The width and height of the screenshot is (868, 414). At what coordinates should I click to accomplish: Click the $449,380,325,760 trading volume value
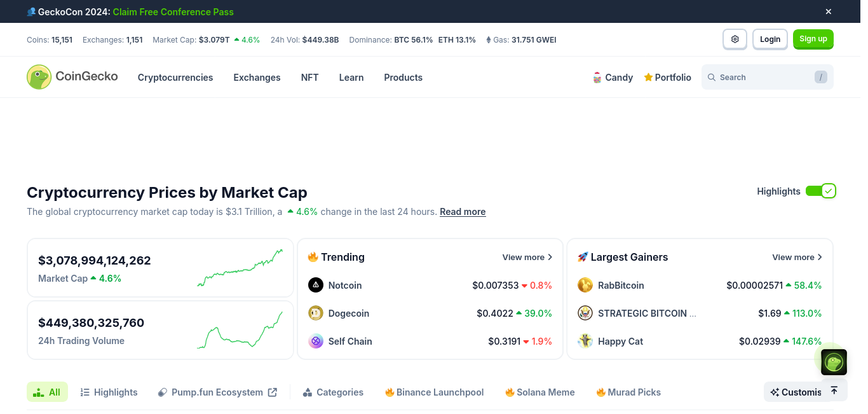(92, 322)
